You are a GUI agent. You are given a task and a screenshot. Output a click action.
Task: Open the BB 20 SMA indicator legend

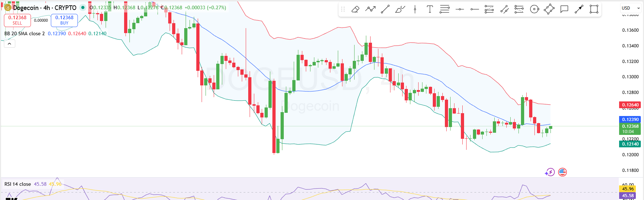(x=25, y=33)
